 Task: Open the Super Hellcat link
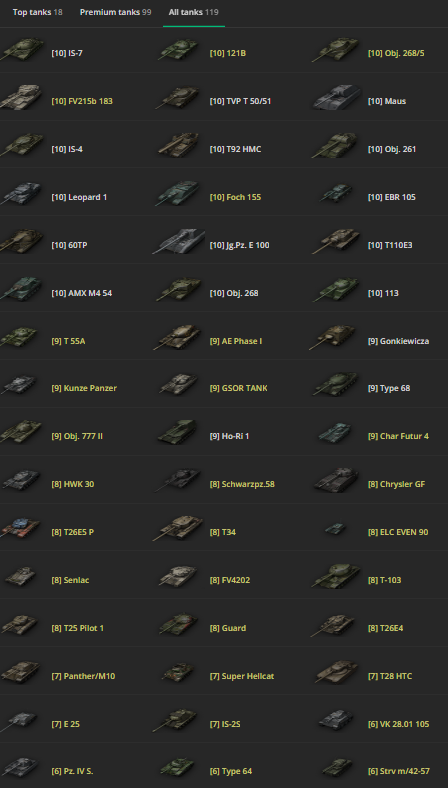pyautogui.click(x=242, y=676)
